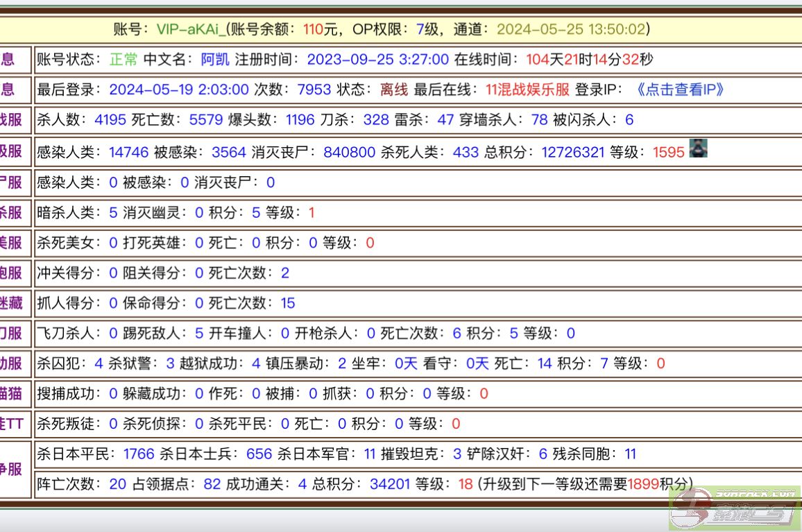The width and height of the screenshot is (802, 532).
Task: Click account status 正常
Action: 123,60
